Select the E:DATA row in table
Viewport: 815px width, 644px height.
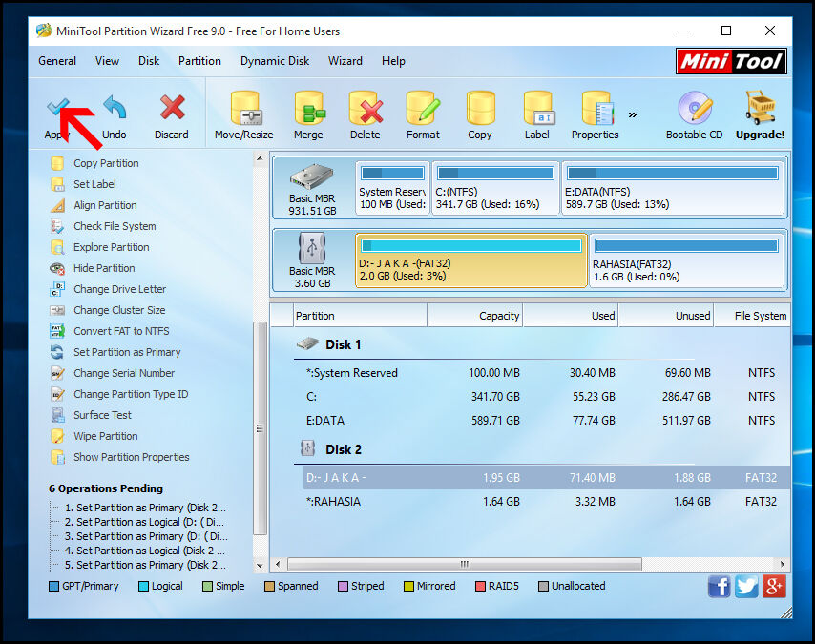[x=546, y=421]
